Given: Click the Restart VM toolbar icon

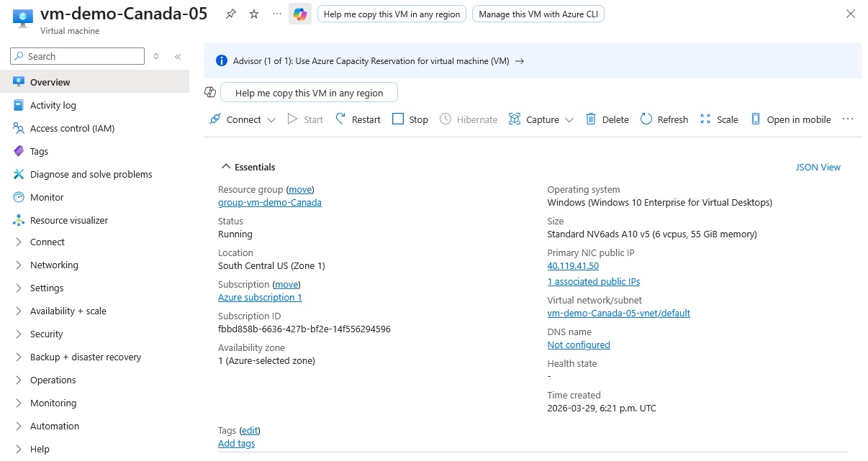Looking at the screenshot, I should 340,119.
